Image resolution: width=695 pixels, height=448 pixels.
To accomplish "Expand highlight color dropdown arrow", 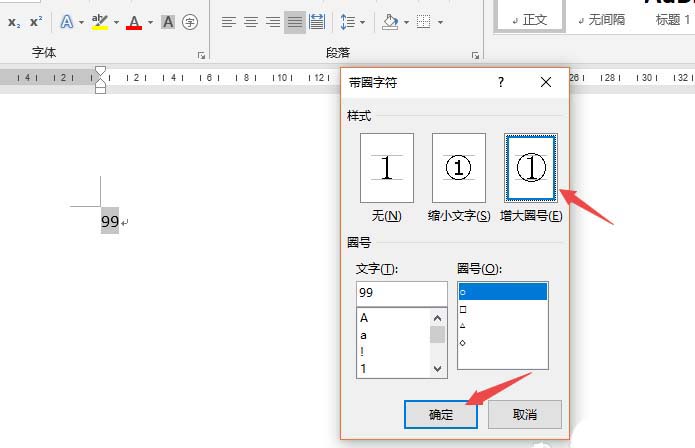I will [116, 22].
